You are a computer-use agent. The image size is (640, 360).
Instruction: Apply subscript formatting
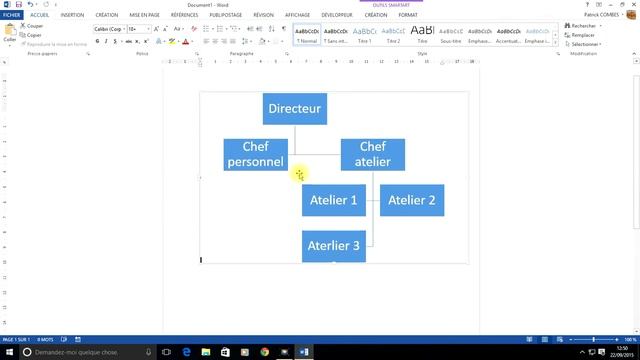(x=137, y=41)
